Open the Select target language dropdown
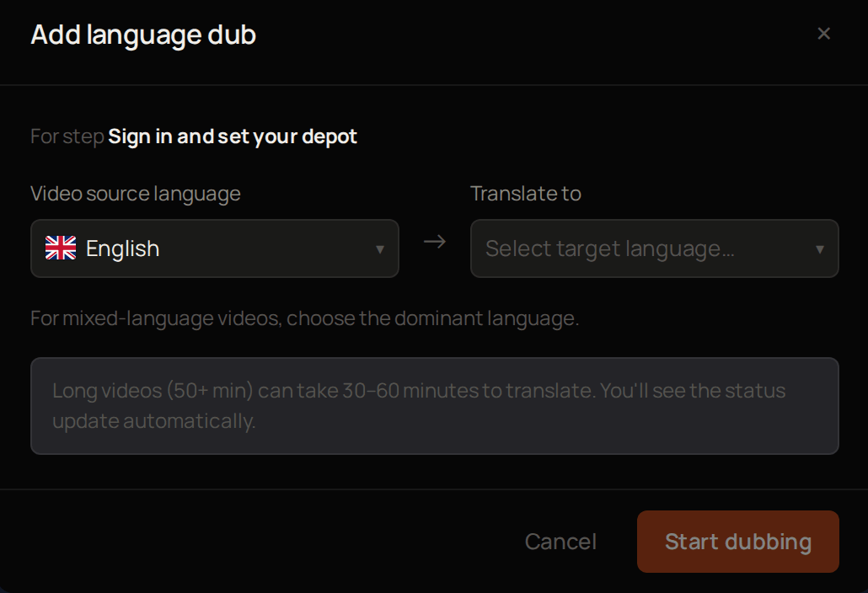Viewport: 868px width, 593px height. click(x=654, y=248)
